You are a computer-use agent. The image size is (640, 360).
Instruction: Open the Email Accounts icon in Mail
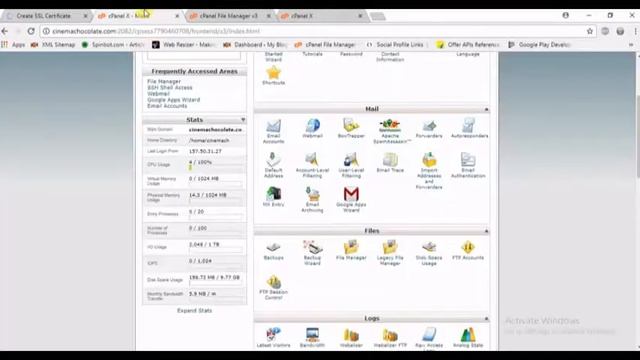click(273, 127)
